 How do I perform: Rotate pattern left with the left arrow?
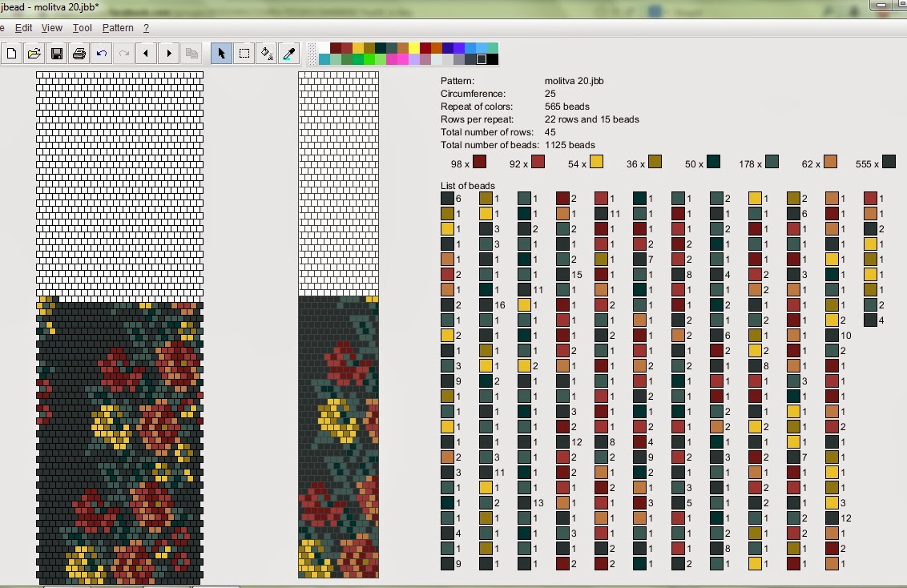(x=146, y=54)
